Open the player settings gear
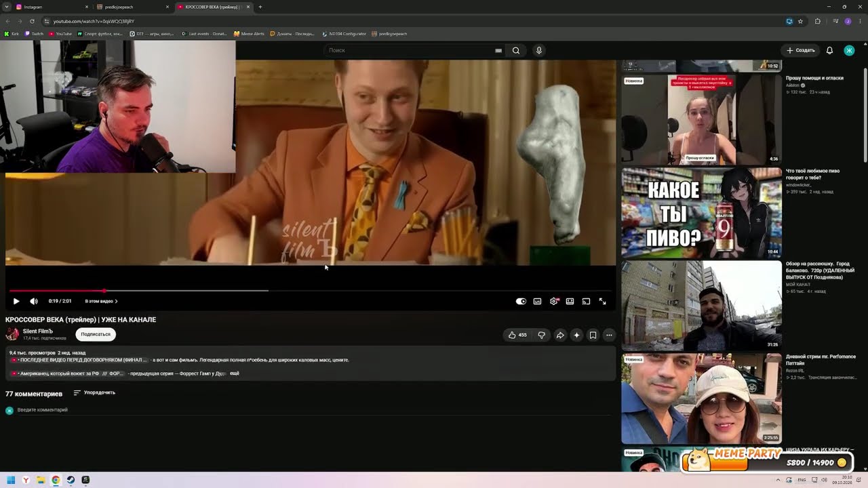This screenshot has width=868, height=488. pos(554,301)
